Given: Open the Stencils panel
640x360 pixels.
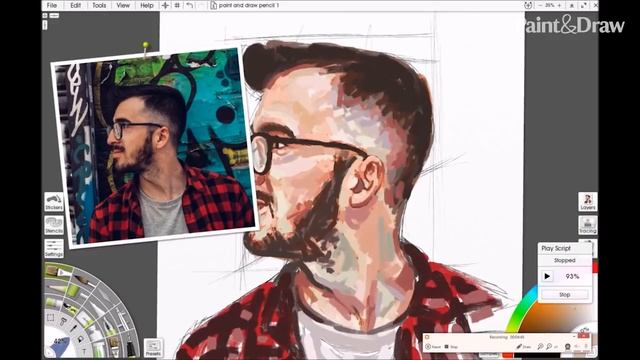Looking at the screenshot, I should point(54,225).
